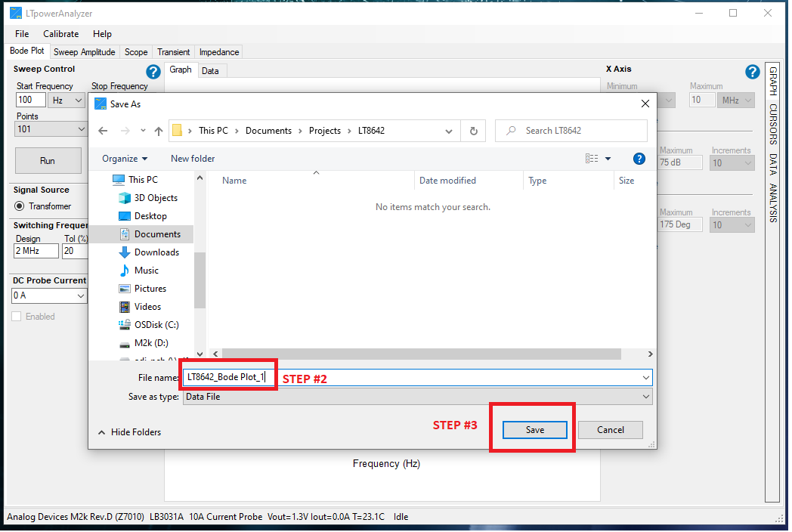
Task: Click the Up directory arrow
Action: click(158, 131)
